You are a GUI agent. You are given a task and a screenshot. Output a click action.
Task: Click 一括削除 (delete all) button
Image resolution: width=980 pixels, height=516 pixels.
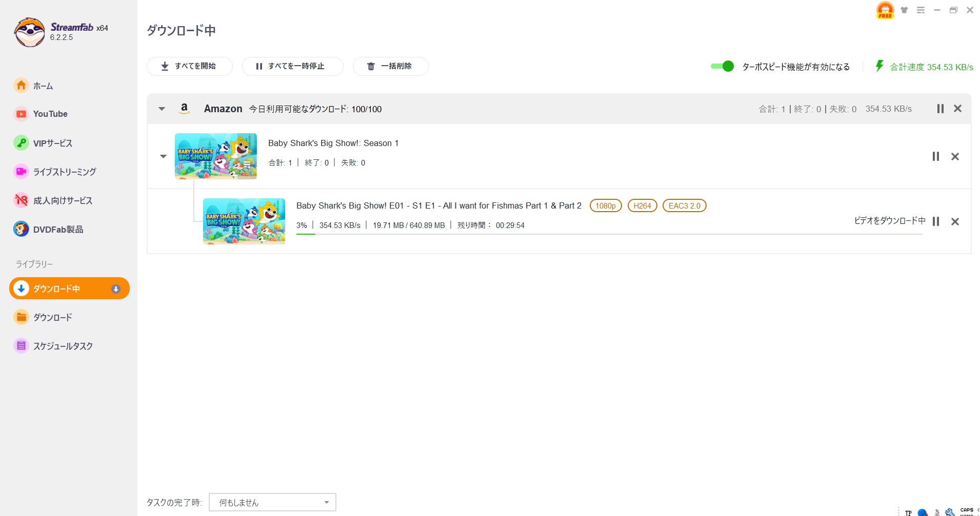390,66
